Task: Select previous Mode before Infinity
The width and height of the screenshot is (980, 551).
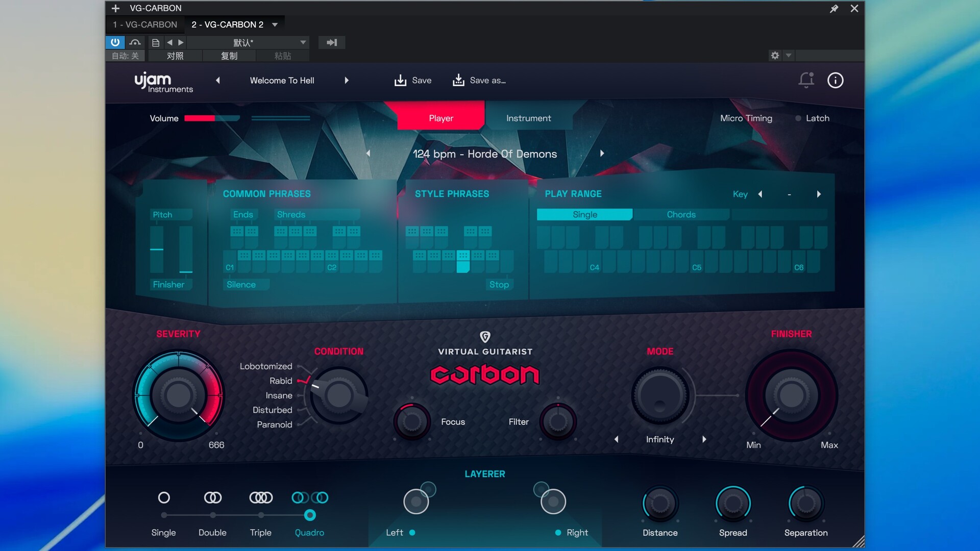Action: (x=616, y=439)
